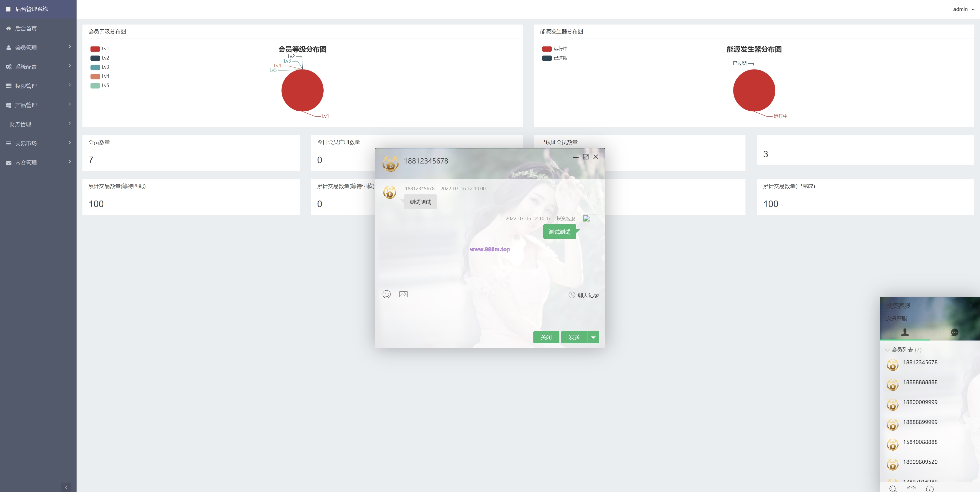
Task: Collapse the 会员列表 group
Action: pyautogui.click(x=904, y=349)
